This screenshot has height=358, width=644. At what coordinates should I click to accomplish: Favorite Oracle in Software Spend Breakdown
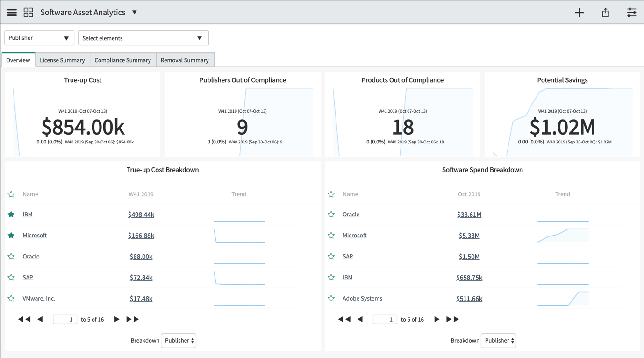[331, 215]
